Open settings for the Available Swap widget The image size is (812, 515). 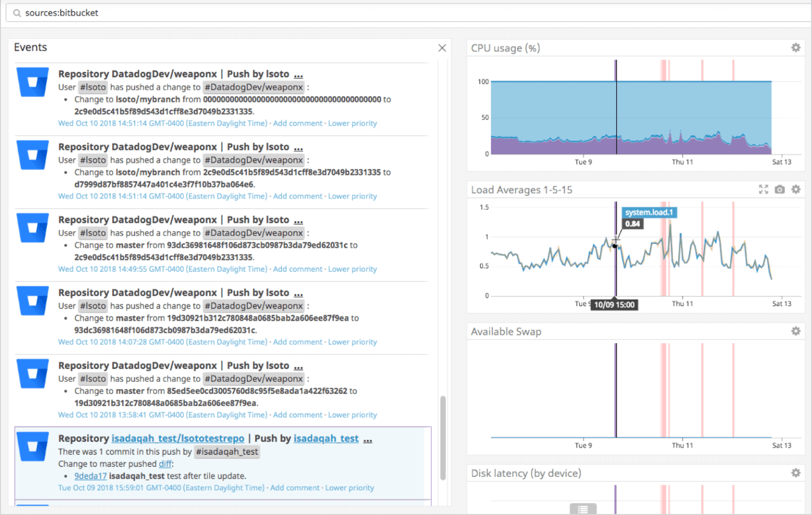coord(796,331)
